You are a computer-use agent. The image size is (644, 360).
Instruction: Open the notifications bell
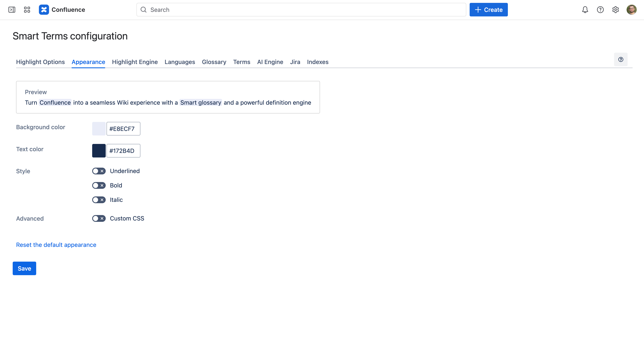[x=585, y=10]
